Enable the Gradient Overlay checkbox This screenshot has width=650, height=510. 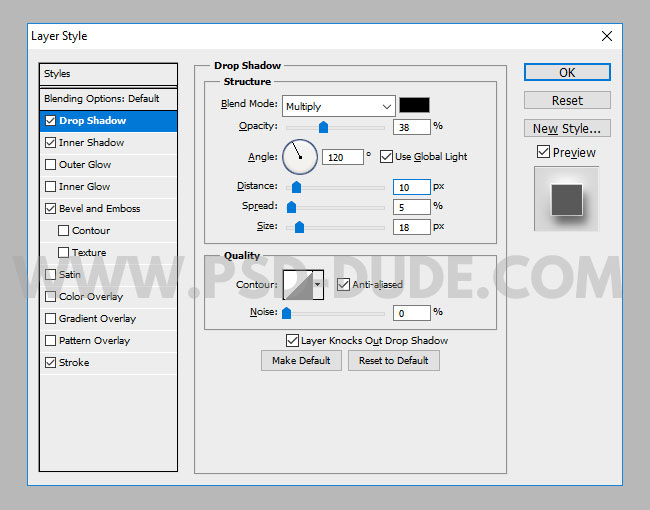tap(50, 318)
